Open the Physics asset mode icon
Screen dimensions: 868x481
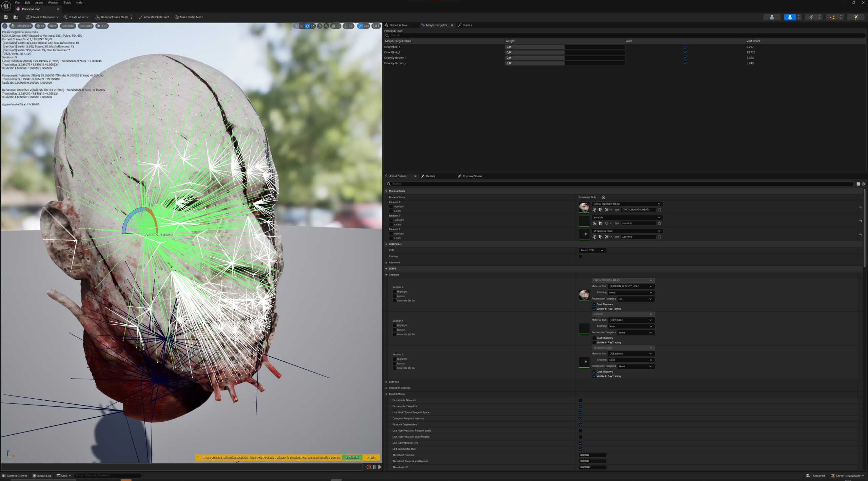[855, 17]
